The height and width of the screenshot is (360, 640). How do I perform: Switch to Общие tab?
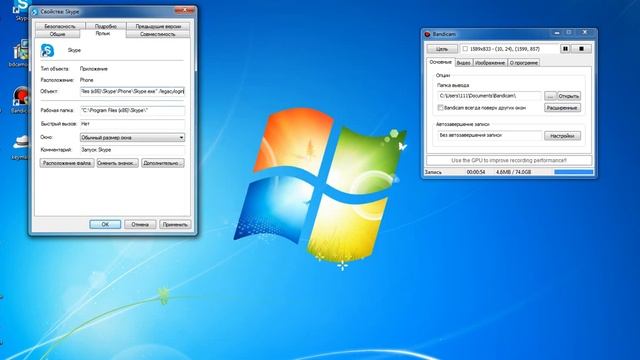click(58, 34)
